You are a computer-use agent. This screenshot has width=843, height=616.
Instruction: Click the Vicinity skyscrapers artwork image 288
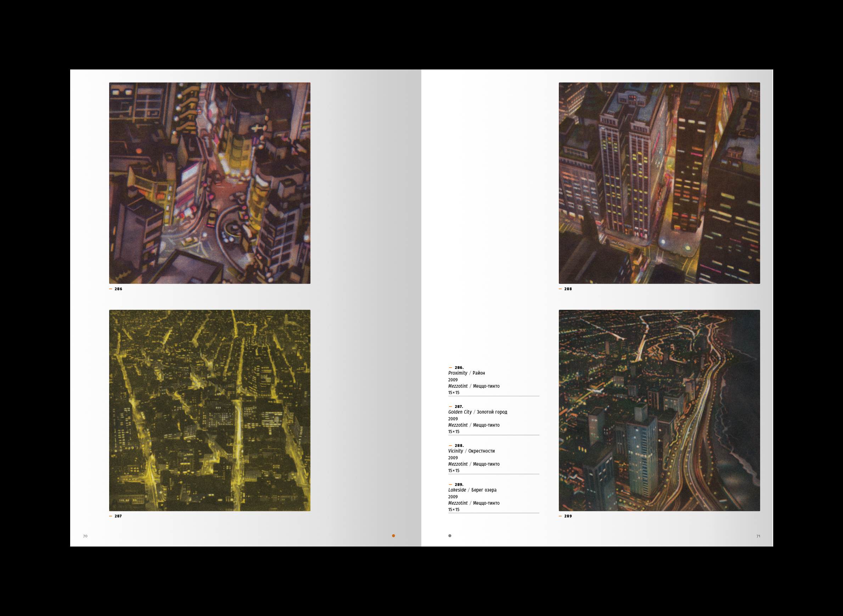pos(659,183)
